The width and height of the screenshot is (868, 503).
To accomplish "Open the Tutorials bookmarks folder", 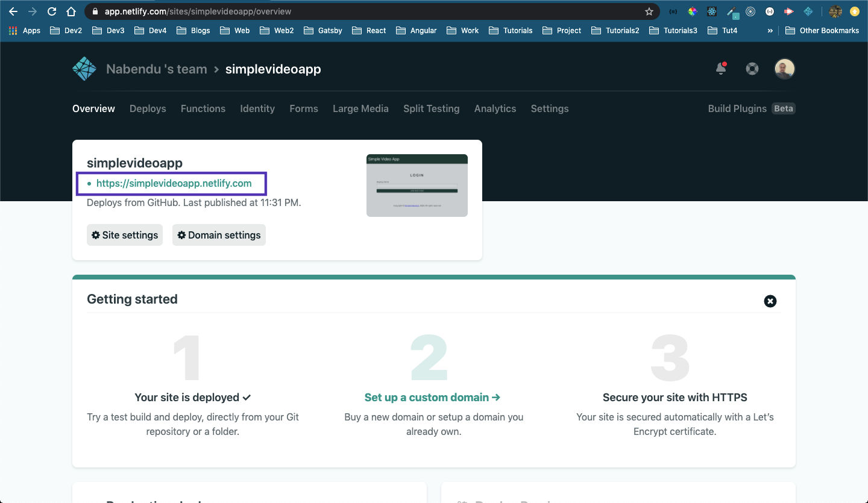I will click(511, 30).
